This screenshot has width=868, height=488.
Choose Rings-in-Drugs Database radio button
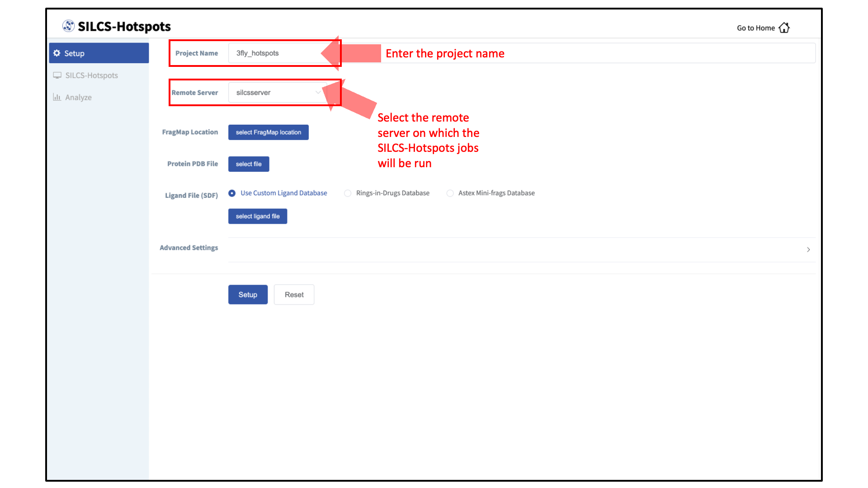[x=348, y=193]
